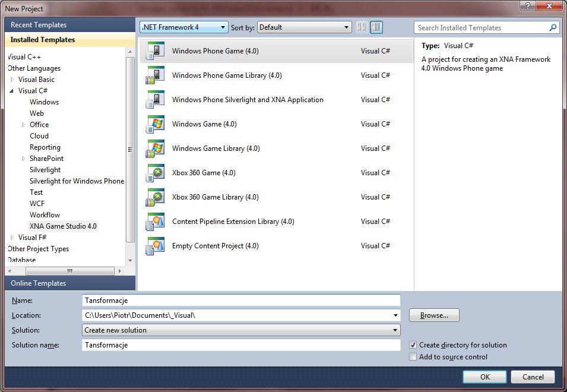Collapse the Visual C# tree node
Viewport: 567px width, 392px height.
pos(11,91)
